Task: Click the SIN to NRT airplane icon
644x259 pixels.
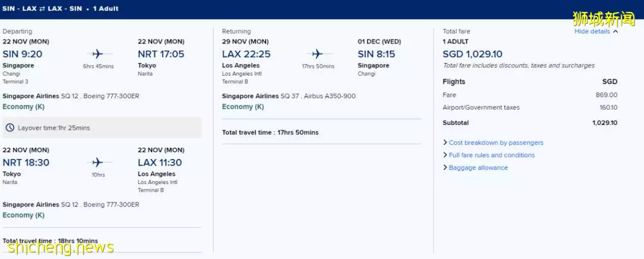Action: [x=97, y=54]
